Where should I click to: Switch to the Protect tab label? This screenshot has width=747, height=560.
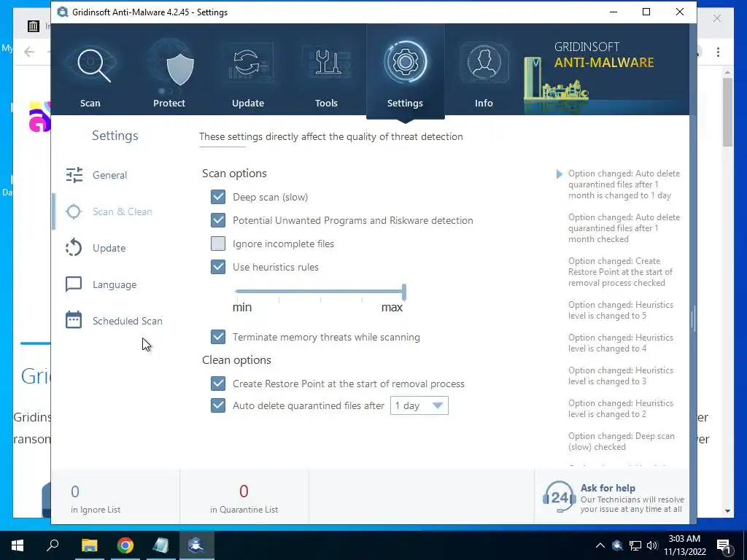click(x=169, y=103)
